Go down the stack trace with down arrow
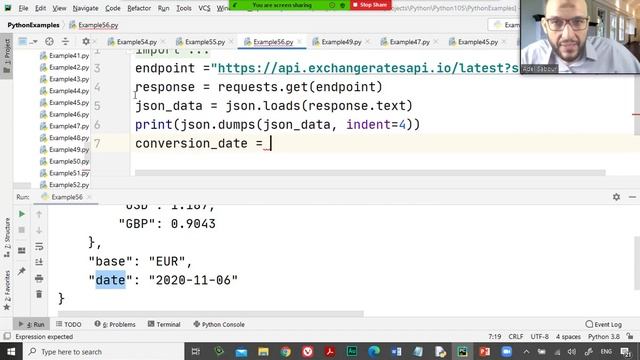The image size is (640, 360). pos(39,231)
